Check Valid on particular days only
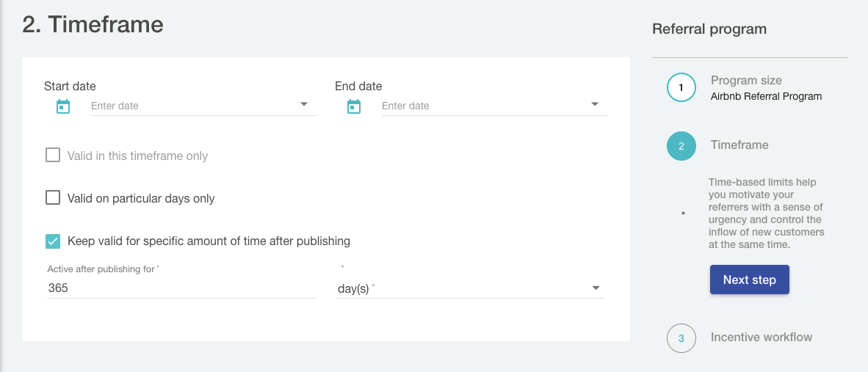Screen dimensions: 868x372 [53, 198]
